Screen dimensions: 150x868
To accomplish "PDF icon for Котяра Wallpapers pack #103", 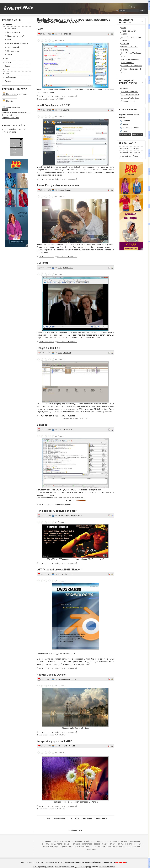I will [x=109, y=746].
